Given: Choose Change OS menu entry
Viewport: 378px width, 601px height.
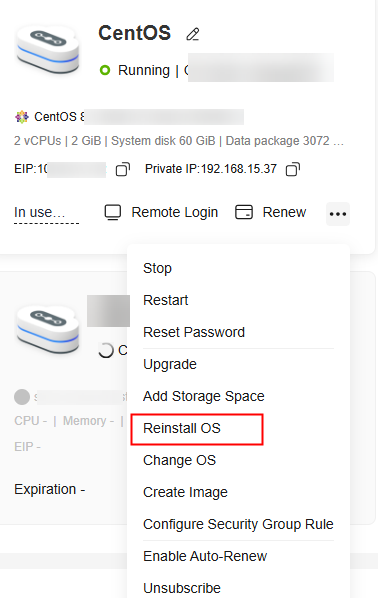Looking at the screenshot, I should click(x=179, y=460).
